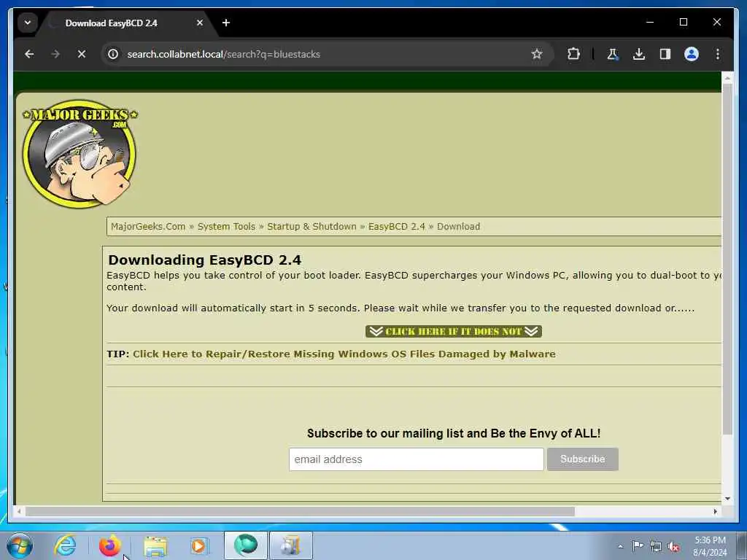Open Windows Explorer folder from taskbar

click(x=155, y=545)
